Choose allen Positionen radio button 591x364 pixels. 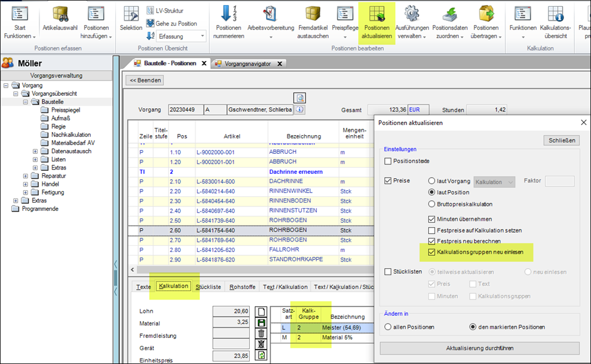(x=389, y=326)
